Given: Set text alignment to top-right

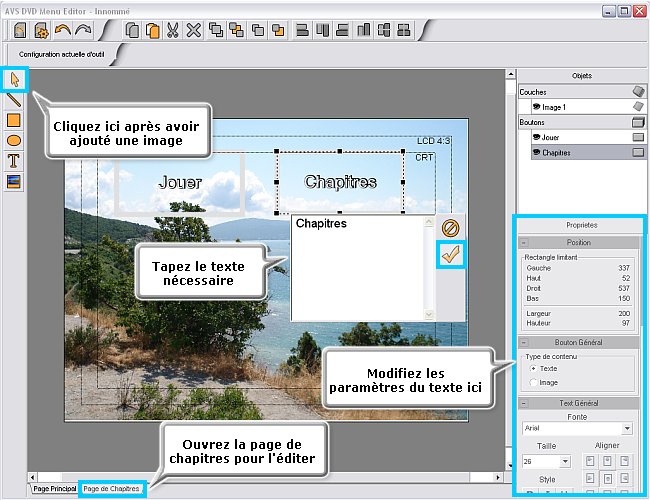Looking at the screenshot, I should point(624,461).
